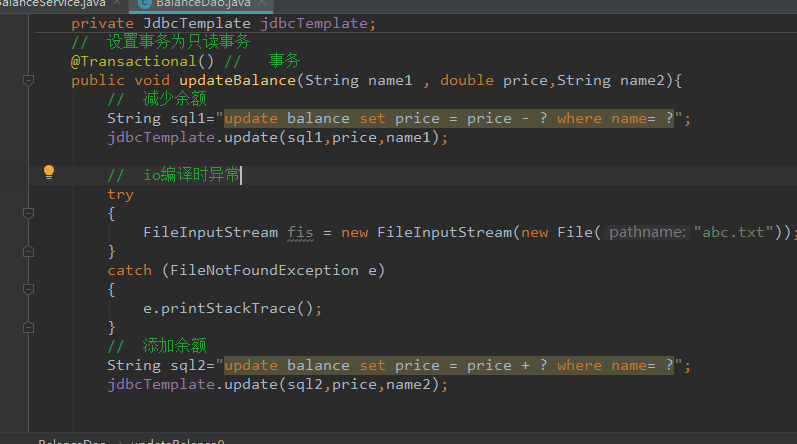797x444 pixels.
Task: Collapse the try block at its opening brace
Action: (x=28, y=213)
